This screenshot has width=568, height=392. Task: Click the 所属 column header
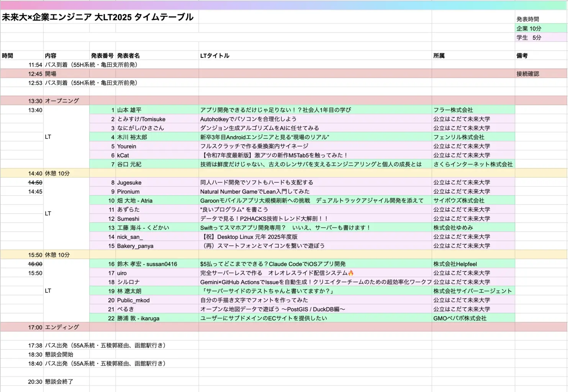[439, 56]
